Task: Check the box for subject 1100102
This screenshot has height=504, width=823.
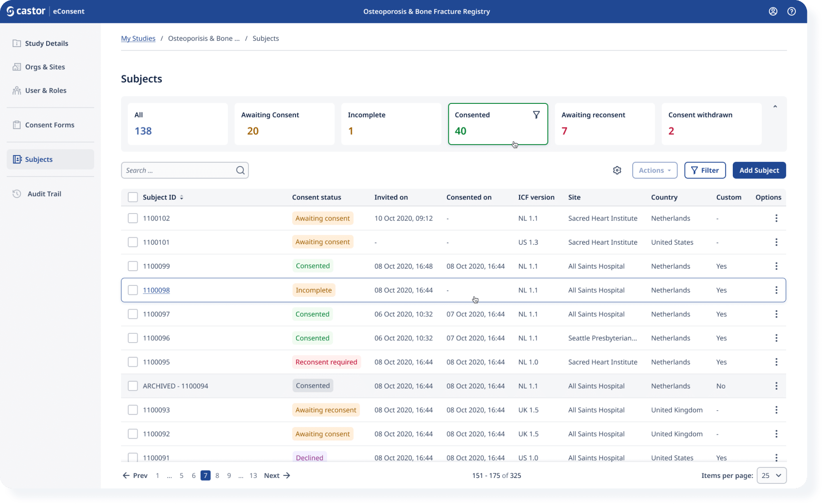Action: [x=133, y=218]
